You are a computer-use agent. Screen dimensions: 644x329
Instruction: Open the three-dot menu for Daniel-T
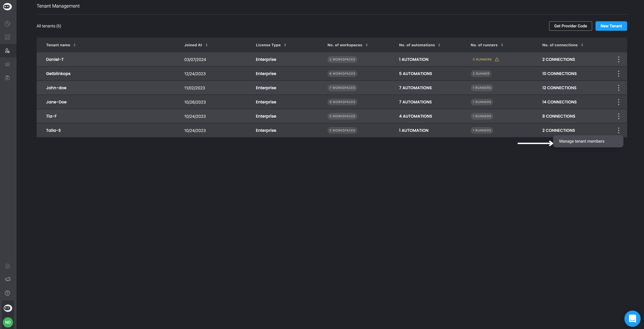click(x=618, y=59)
